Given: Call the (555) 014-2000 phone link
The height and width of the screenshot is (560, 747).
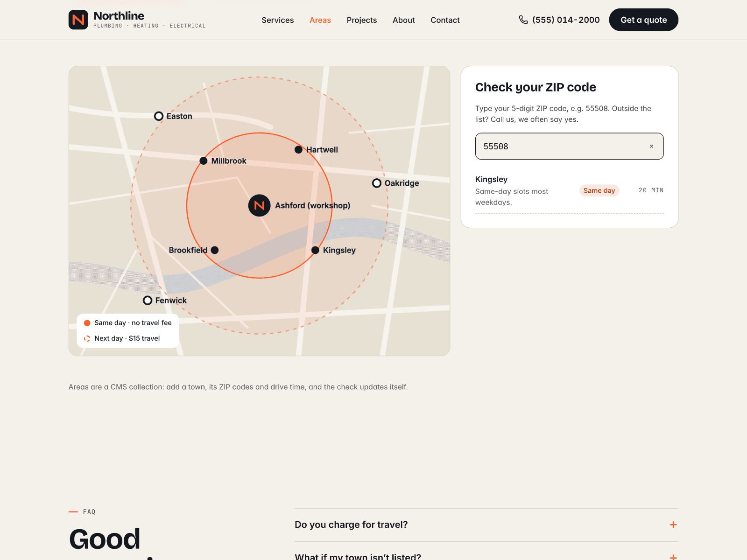Looking at the screenshot, I should (566, 20).
